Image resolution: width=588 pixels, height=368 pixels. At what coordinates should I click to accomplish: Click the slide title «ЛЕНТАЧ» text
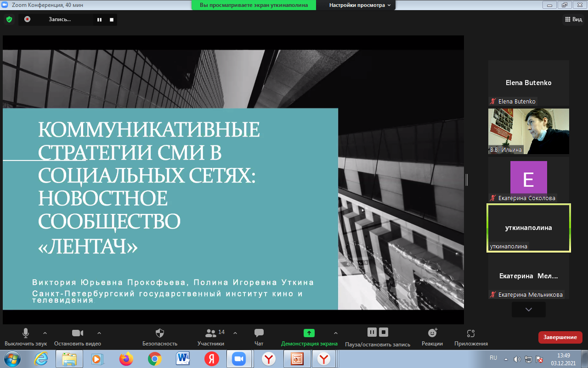coord(88,247)
